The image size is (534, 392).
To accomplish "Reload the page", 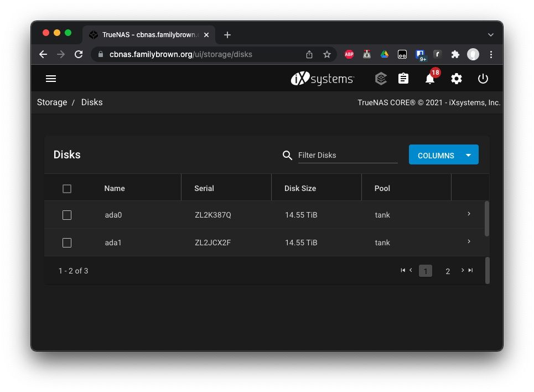I will [x=79, y=55].
